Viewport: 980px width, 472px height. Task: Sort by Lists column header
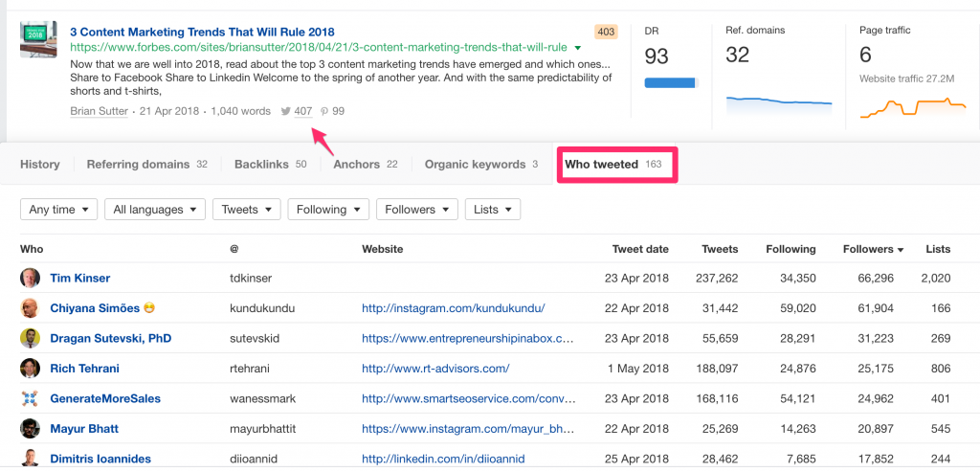[x=938, y=249]
